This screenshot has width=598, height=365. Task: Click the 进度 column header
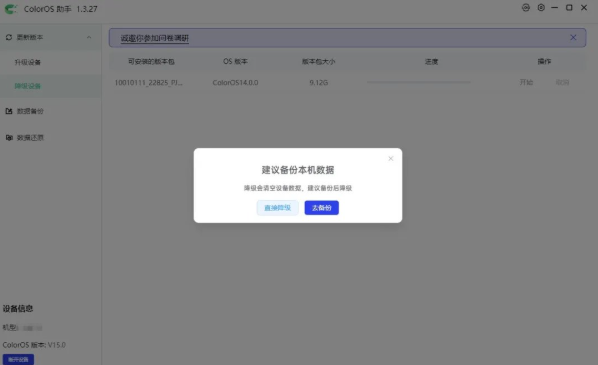431,61
